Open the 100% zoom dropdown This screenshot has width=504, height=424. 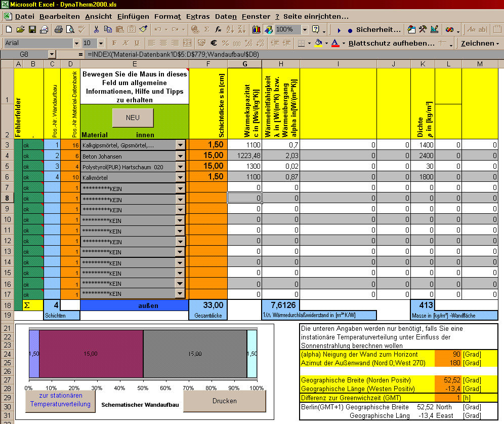[305, 29]
